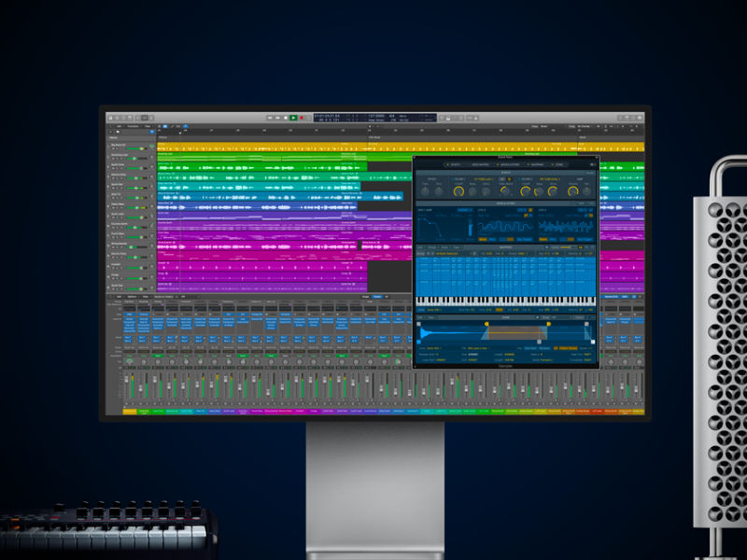This screenshot has width=747, height=560.
Task: Switch to the SYNTH tab in Sampler
Action: (x=456, y=165)
